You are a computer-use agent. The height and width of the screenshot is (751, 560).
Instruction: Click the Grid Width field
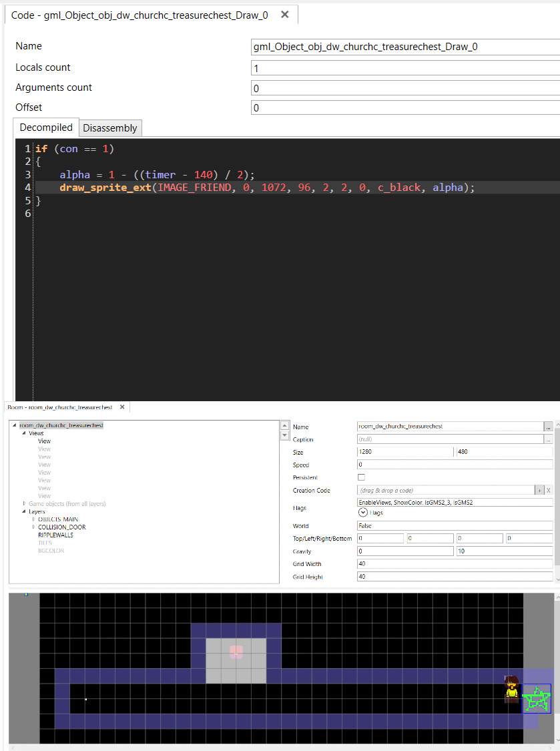point(455,563)
